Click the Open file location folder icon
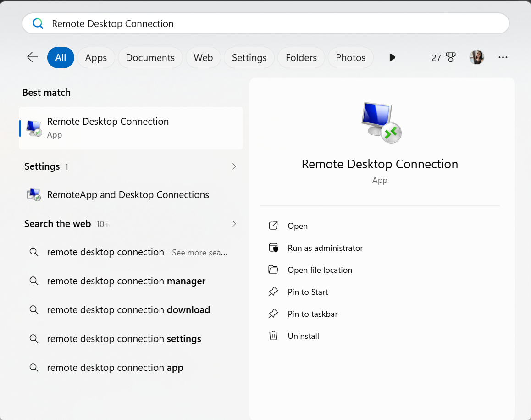 click(273, 270)
